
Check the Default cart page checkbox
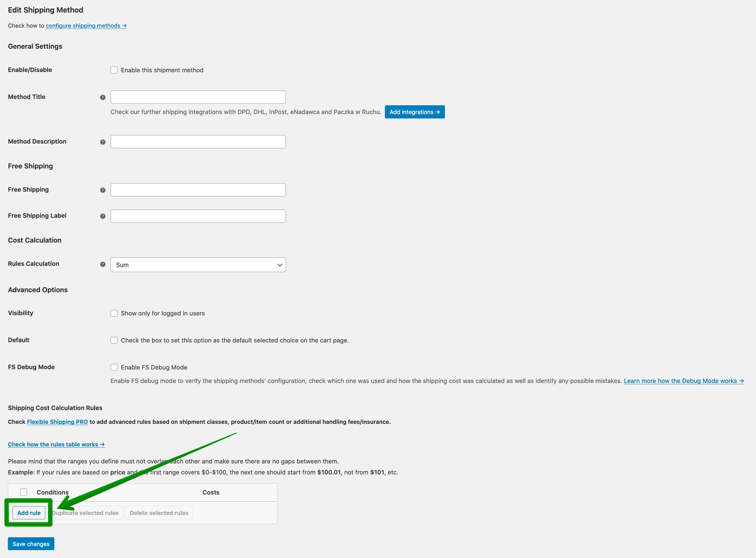point(114,340)
